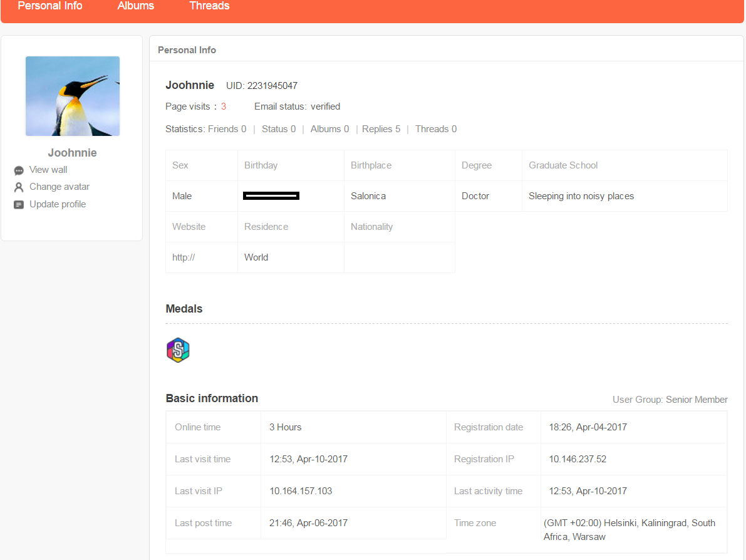Image resolution: width=746 pixels, height=560 pixels.
Task: Click the Update profile link
Action: click(58, 204)
